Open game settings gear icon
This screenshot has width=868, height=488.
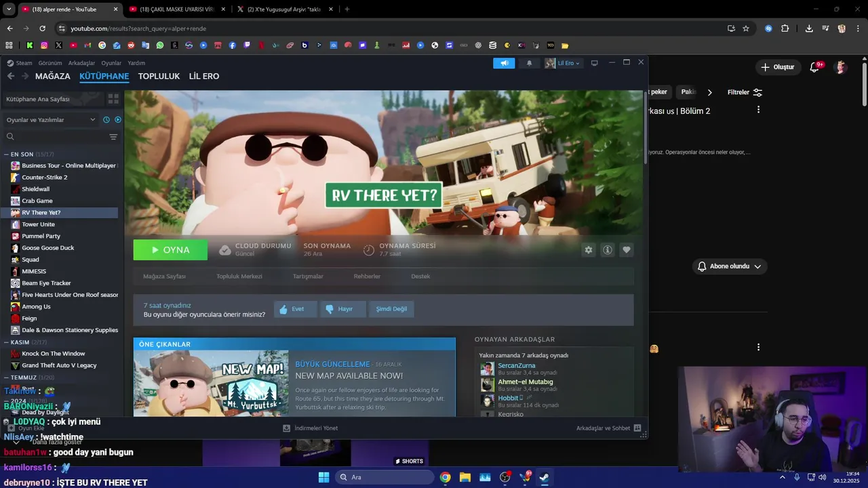pyautogui.click(x=589, y=250)
